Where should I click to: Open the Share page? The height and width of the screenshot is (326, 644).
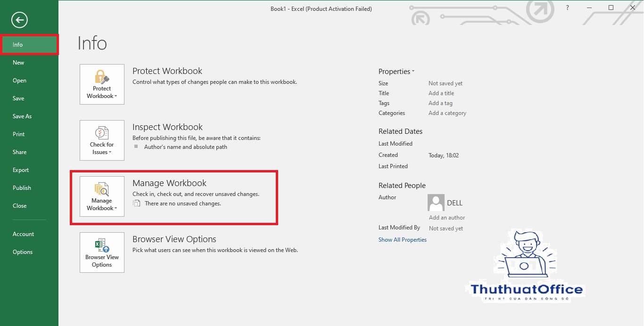(x=29, y=152)
